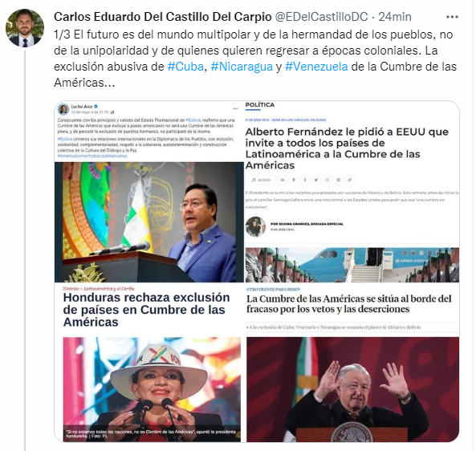Open the #Nicaragua hashtag
Viewport: 476px width, 451px height.
tap(242, 67)
